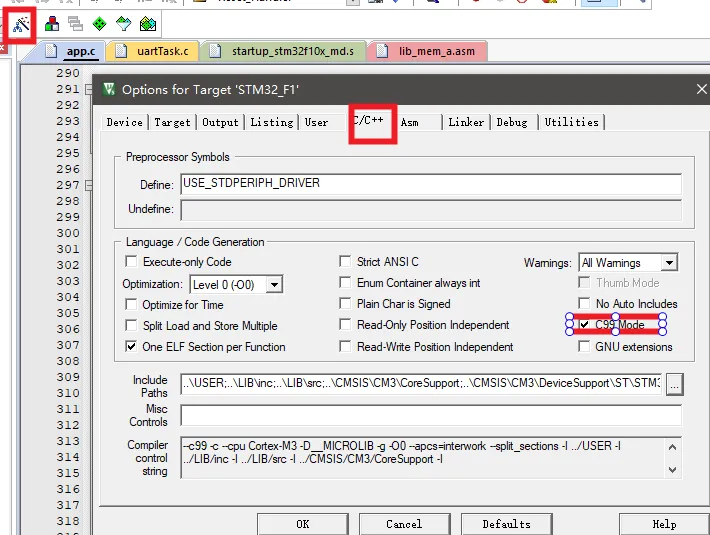Click the Define preprocessor symbols field

[x=431, y=184]
